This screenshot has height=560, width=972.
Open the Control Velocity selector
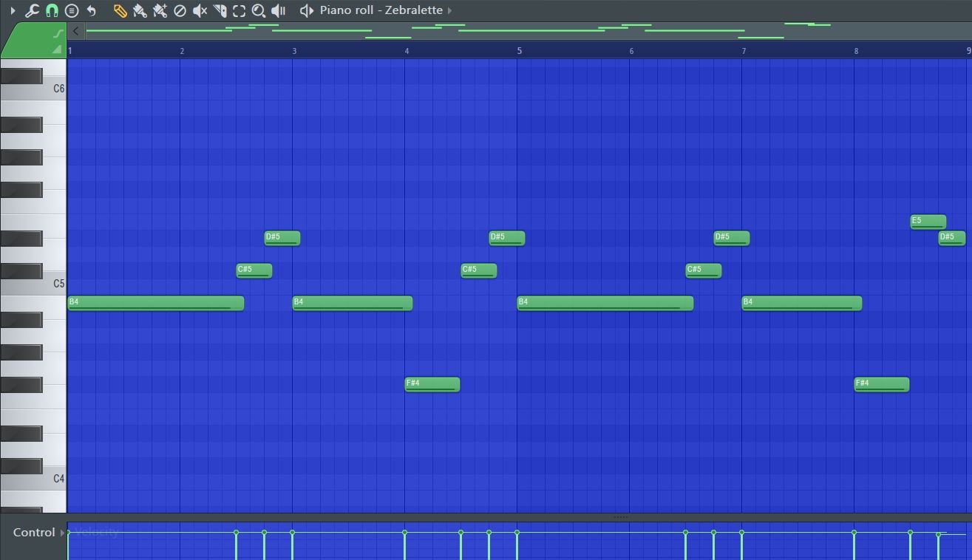(64, 532)
